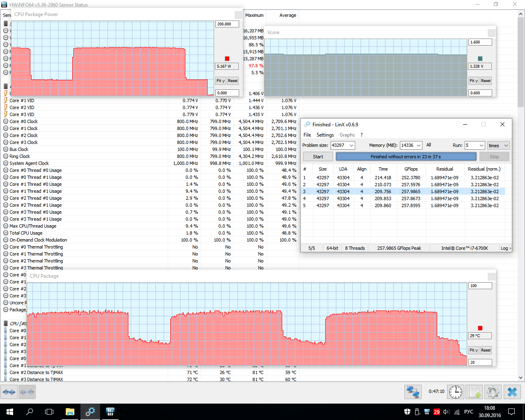Switch to LinX gear icon on taskbar
The height and width of the screenshot is (420, 525).
click(x=90, y=412)
